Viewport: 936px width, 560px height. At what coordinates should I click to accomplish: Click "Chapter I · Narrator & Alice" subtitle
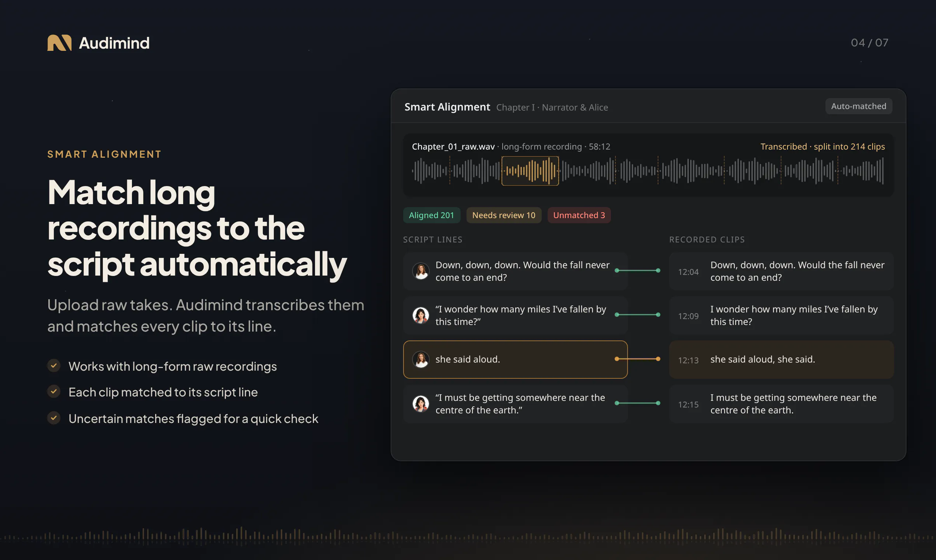tap(552, 108)
